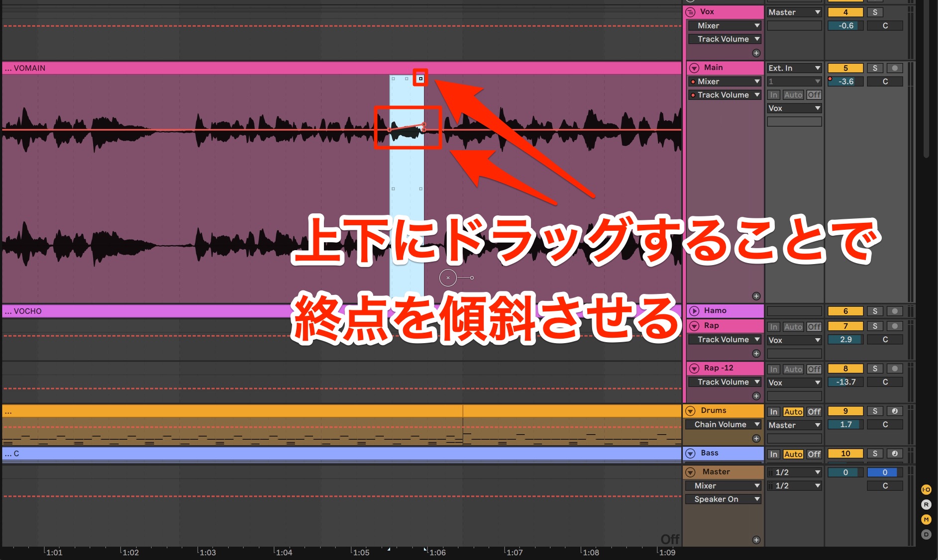Open Master track upper 1/2 output chooser

[794, 472]
